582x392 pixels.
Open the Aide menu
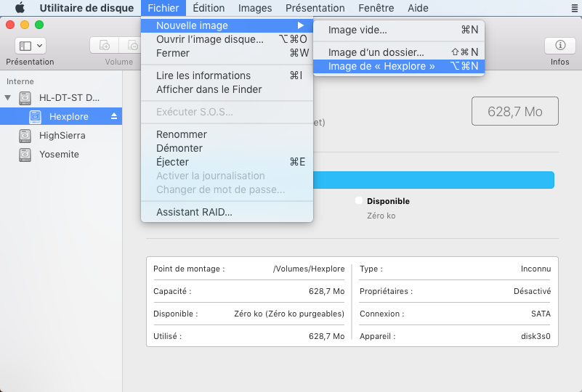(418, 8)
